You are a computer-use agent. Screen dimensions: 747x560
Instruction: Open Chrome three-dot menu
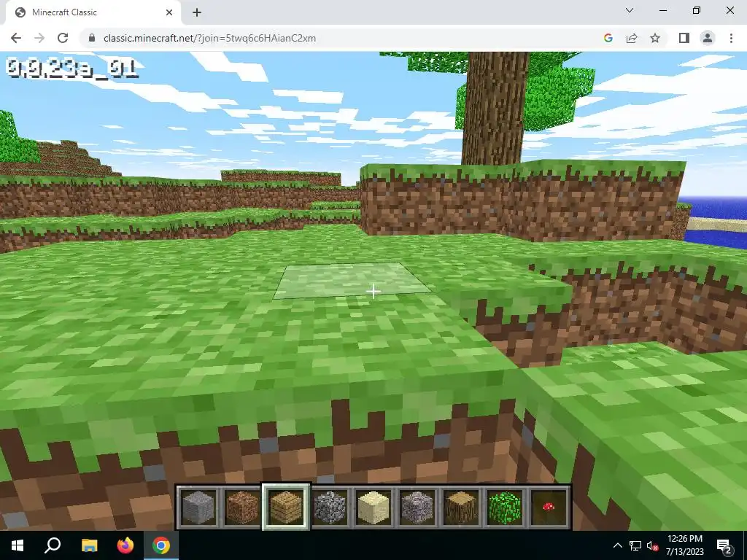point(731,38)
